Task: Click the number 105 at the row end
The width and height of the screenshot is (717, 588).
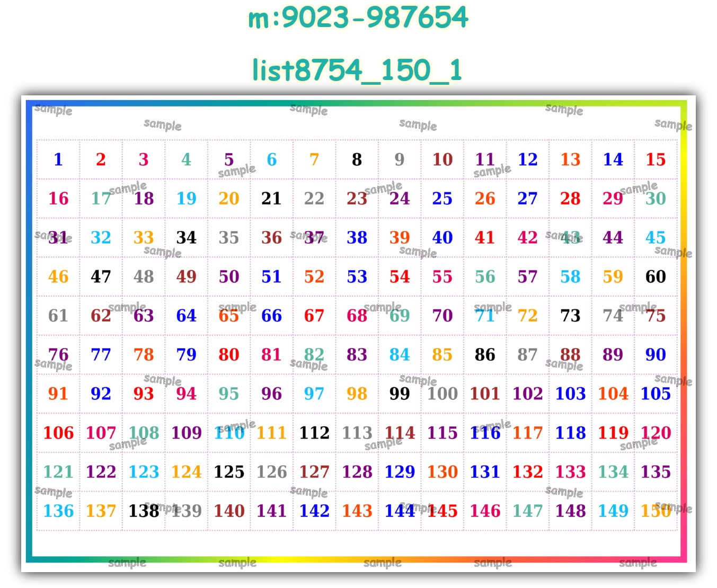Action: (x=656, y=394)
